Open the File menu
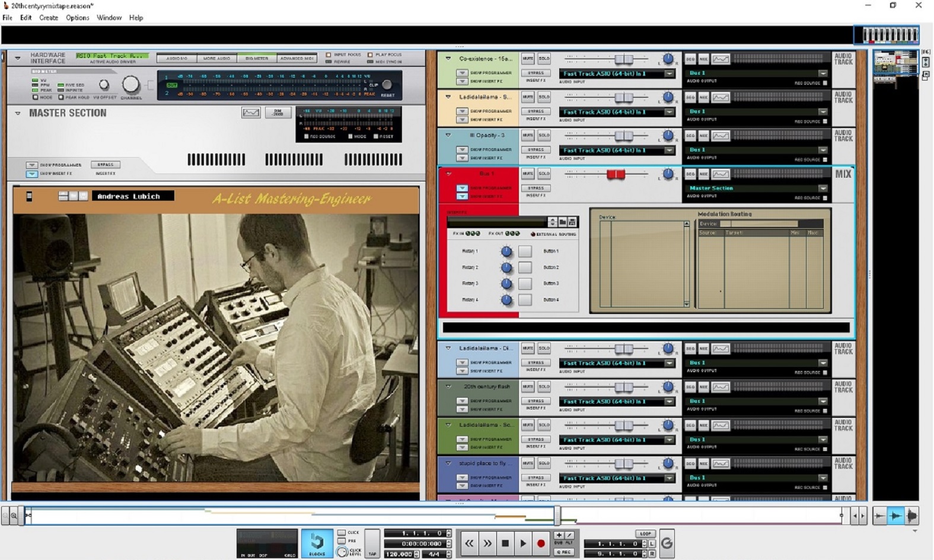 tap(7, 18)
